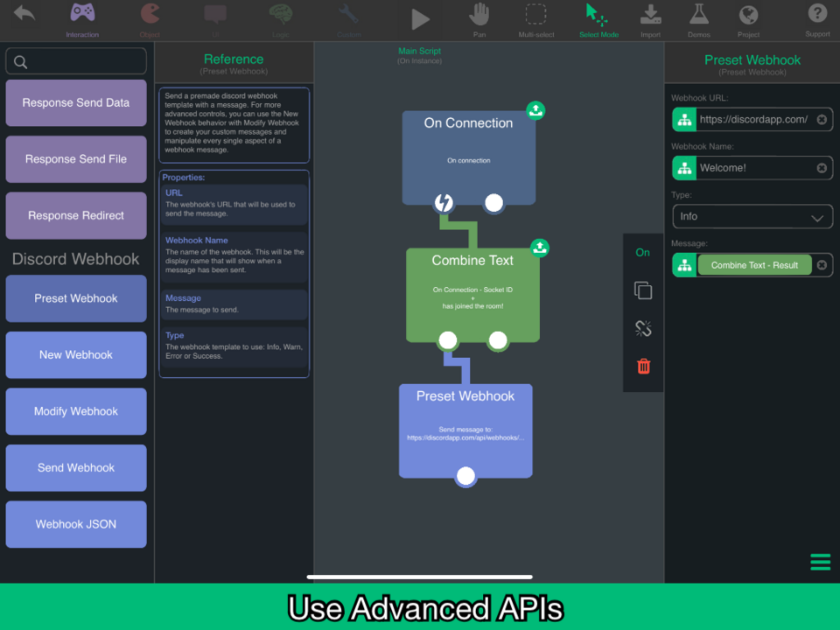Toggle the node On switch

click(643, 253)
